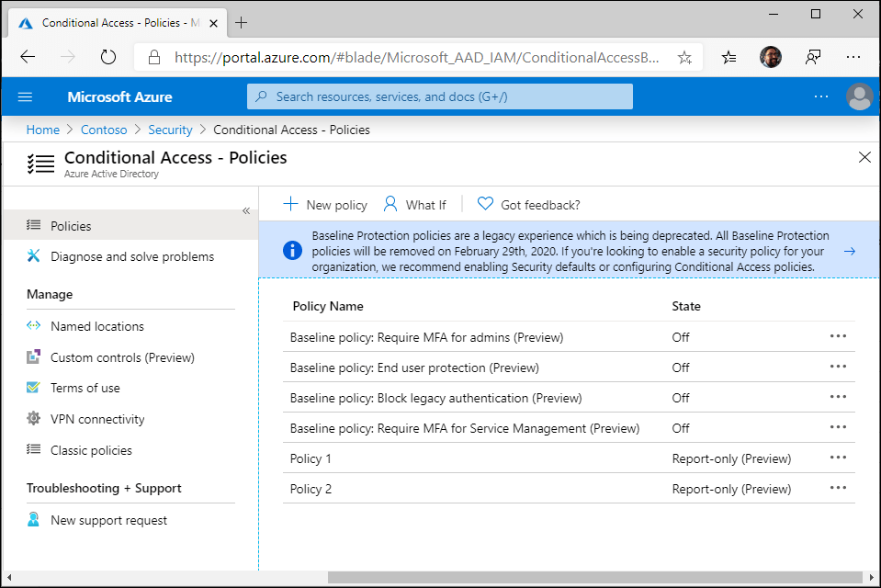Open the context menu for Policy 1

(837, 458)
